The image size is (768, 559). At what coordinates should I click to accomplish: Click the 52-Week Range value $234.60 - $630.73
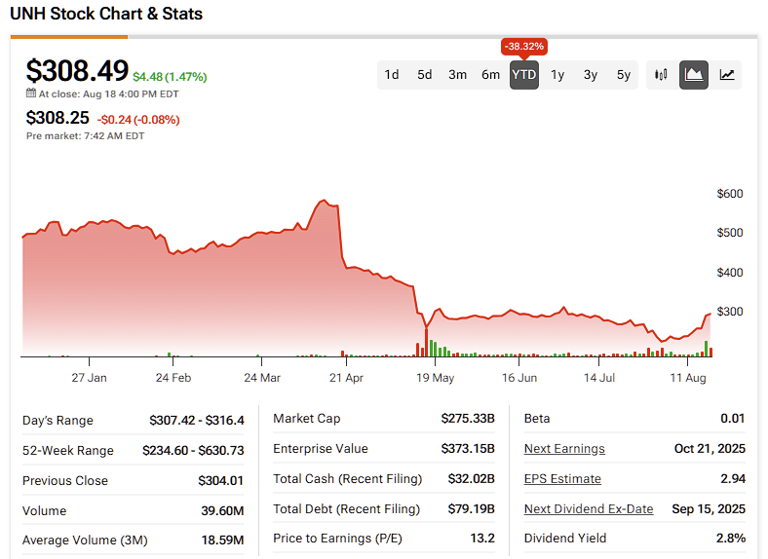pos(193,450)
